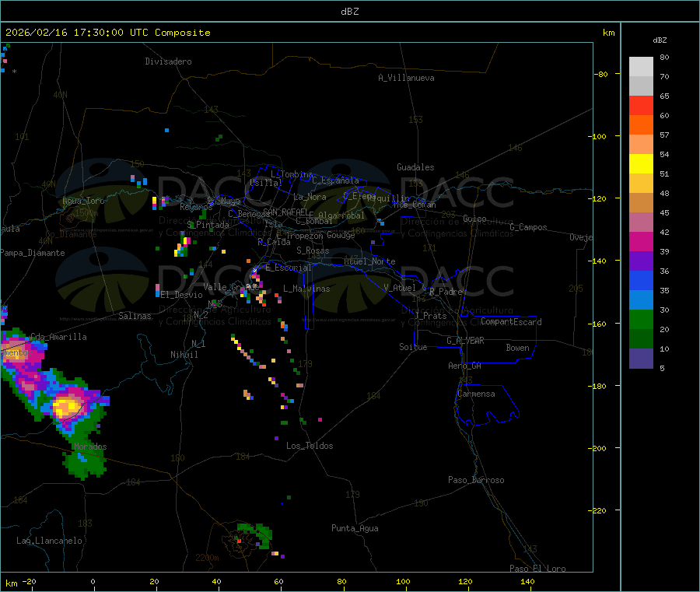Select the 'La_Nora' label
The image size is (700, 592).
click(310, 197)
